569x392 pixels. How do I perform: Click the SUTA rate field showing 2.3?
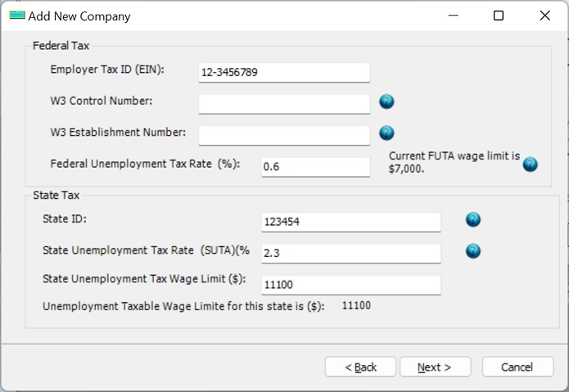[350, 254]
